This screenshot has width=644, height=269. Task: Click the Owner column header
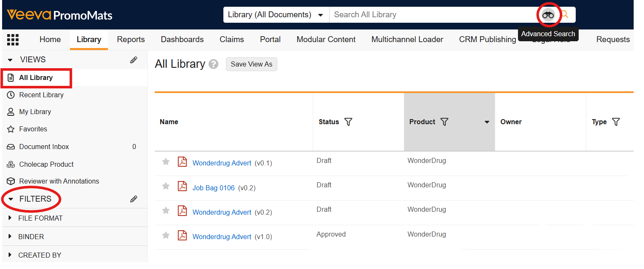point(511,122)
